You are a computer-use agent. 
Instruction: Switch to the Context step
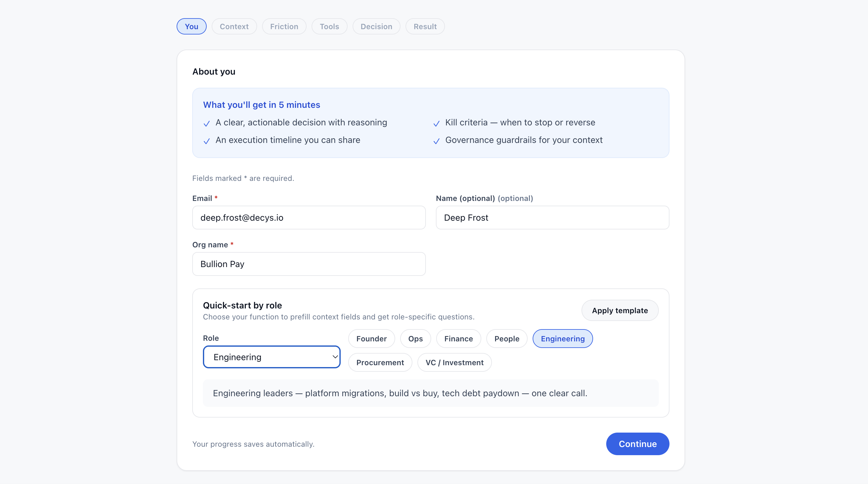point(234,26)
